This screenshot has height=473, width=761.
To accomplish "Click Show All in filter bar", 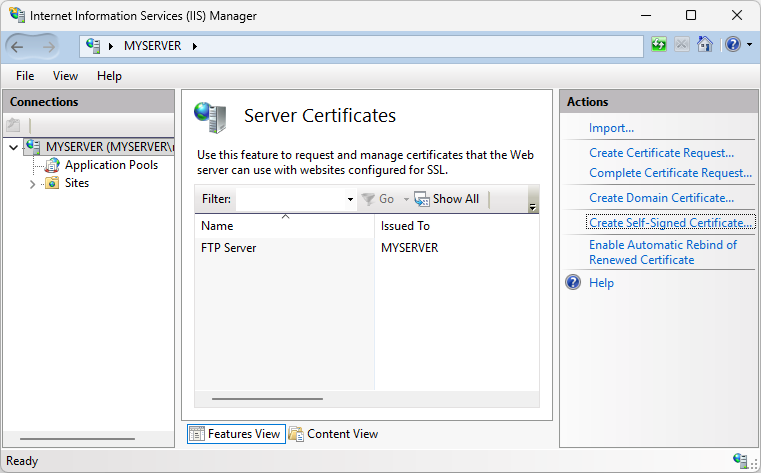I will [x=447, y=199].
